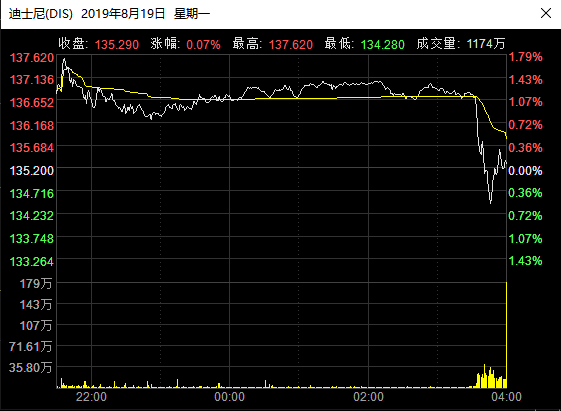
Task: Click the 00:00 time axis label
Action: [x=229, y=397]
